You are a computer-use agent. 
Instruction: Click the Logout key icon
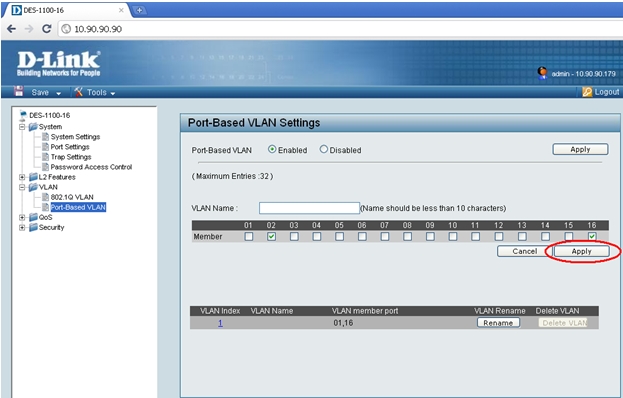(587, 92)
